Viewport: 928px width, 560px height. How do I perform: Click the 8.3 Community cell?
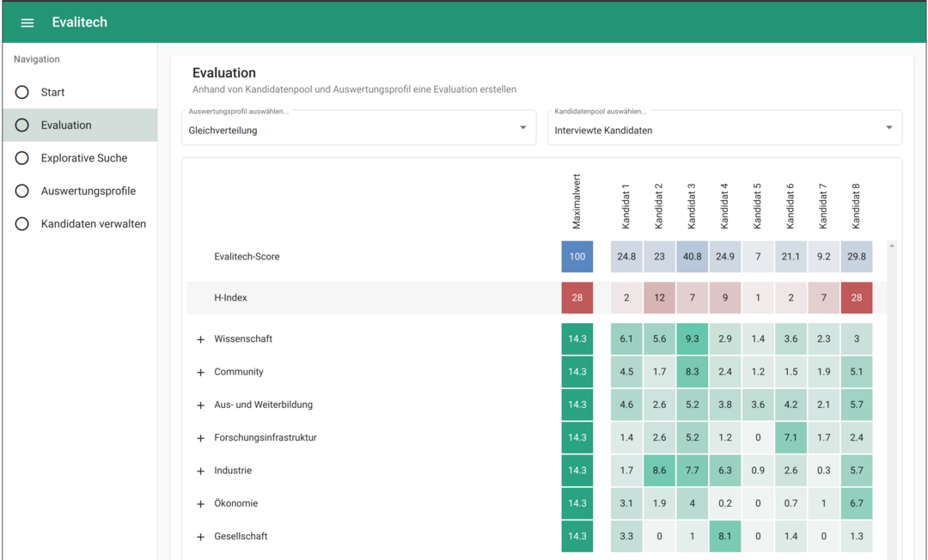click(692, 372)
